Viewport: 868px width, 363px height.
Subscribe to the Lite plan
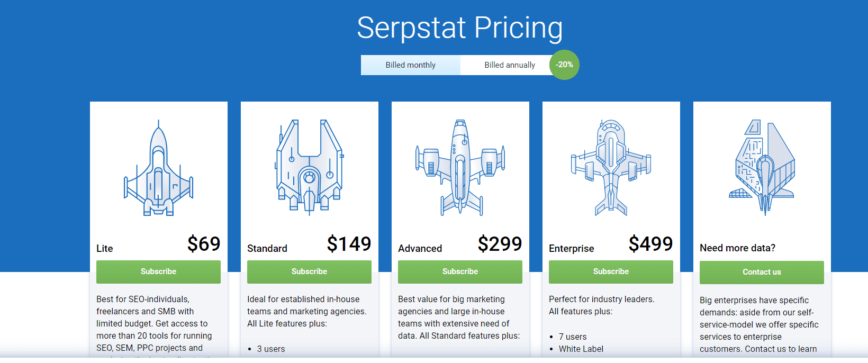coord(158,271)
